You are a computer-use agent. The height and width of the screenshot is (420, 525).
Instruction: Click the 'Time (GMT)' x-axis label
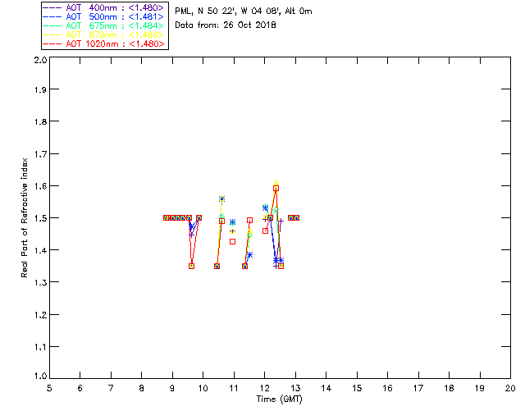point(279,399)
